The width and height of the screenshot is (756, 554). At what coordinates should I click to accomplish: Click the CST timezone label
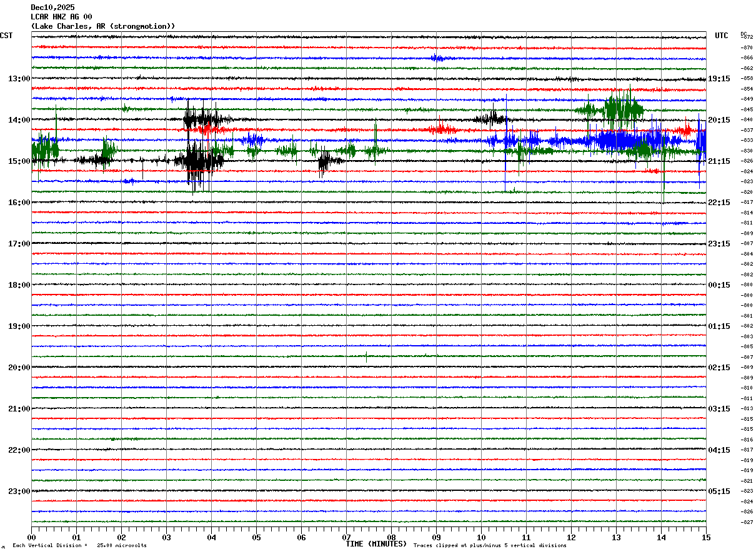[6, 36]
